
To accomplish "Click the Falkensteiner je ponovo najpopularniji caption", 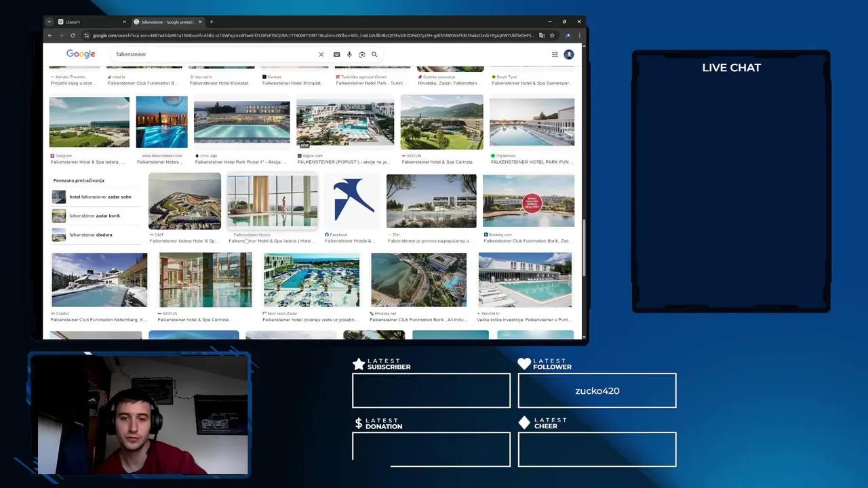I will click(x=430, y=241).
